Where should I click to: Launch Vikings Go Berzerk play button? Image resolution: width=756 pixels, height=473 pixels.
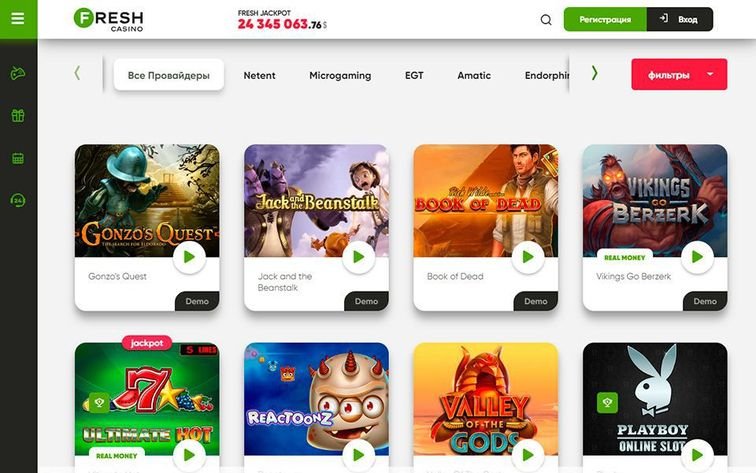[x=697, y=257]
